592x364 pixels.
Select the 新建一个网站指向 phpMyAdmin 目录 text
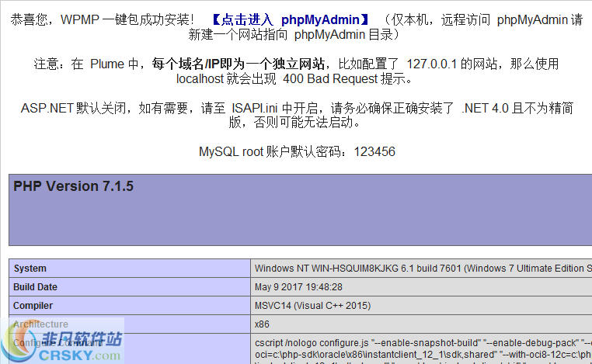(x=294, y=35)
